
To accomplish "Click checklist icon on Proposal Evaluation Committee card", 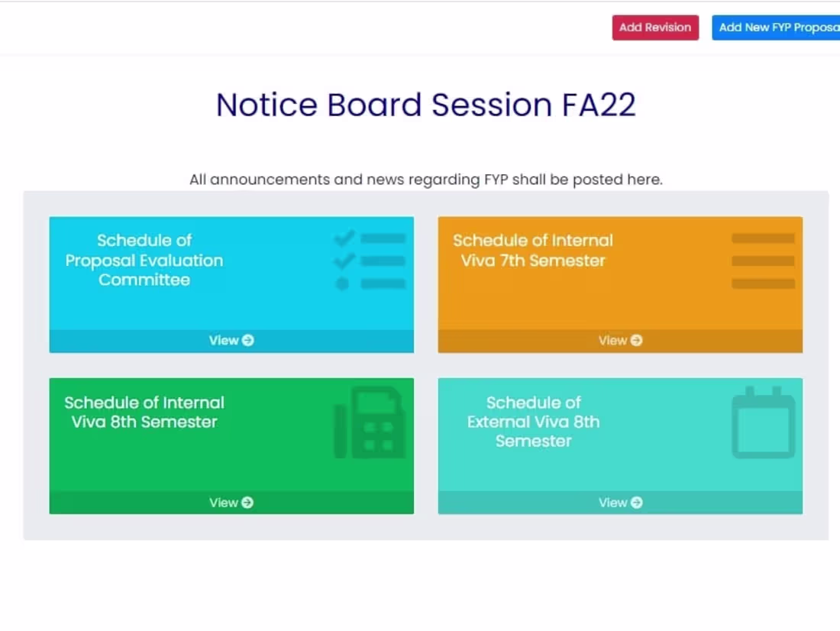I will [x=370, y=261].
